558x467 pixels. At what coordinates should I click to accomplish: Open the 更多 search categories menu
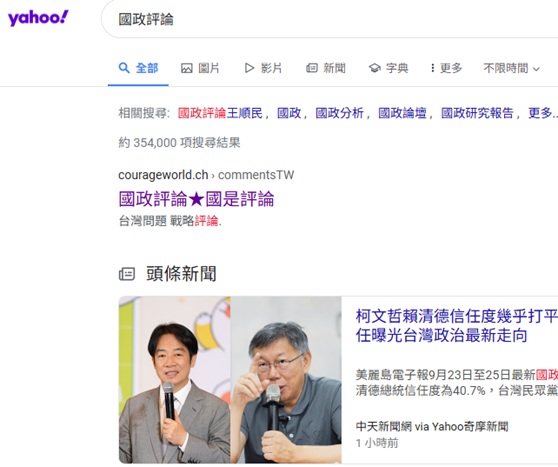point(446,68)
